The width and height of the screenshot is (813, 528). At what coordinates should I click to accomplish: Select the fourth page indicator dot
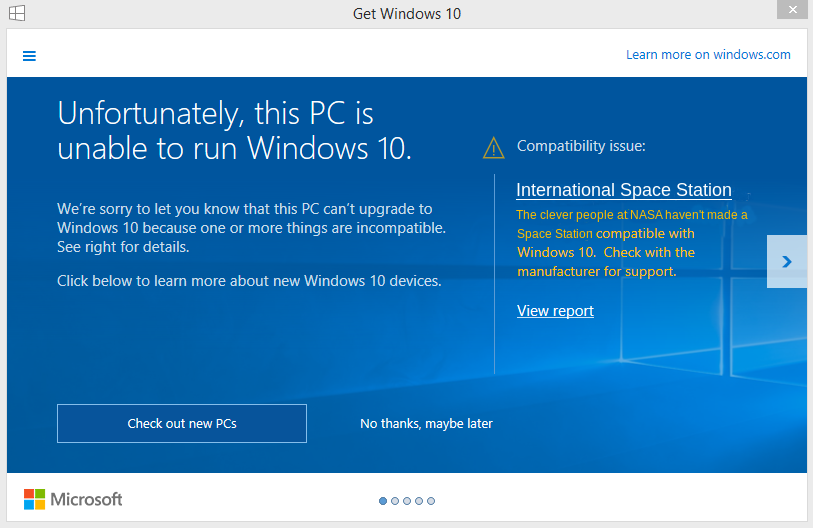click(419, 501)
